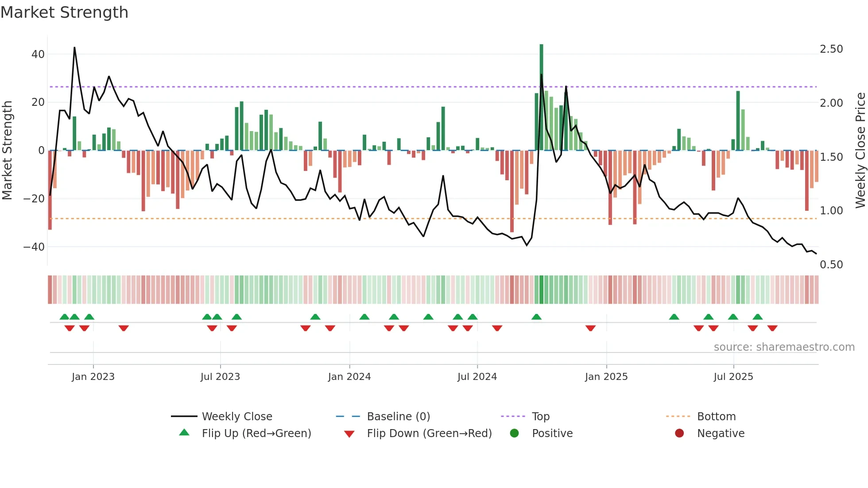Click the Weekly Close legend line icon
The width and height of the screenshot is (868, 488).
tap(184, 416)
